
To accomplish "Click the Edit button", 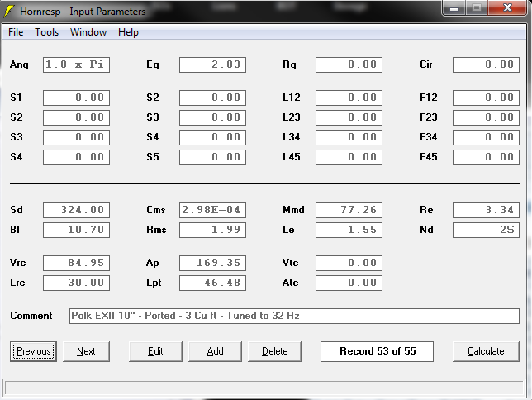I will pos(155,351).
